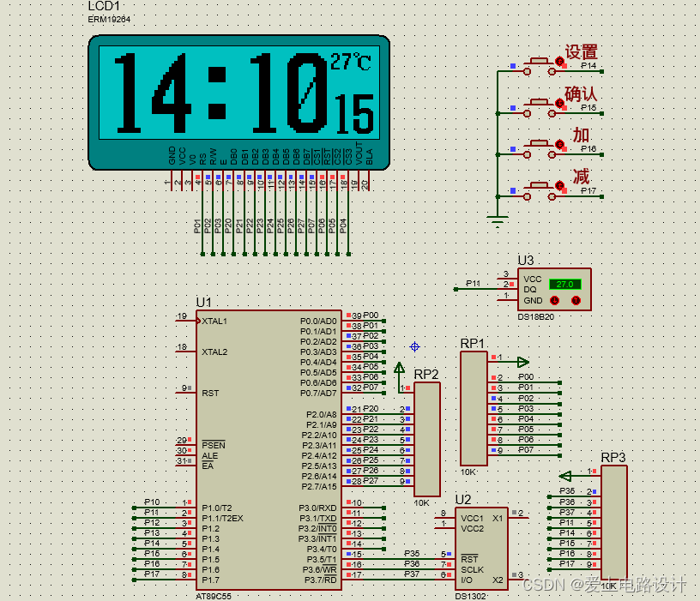The image size is (700, 601).
Task: Click the 27.0 temperature readout on DS18B20
Action: coord(565,284)
